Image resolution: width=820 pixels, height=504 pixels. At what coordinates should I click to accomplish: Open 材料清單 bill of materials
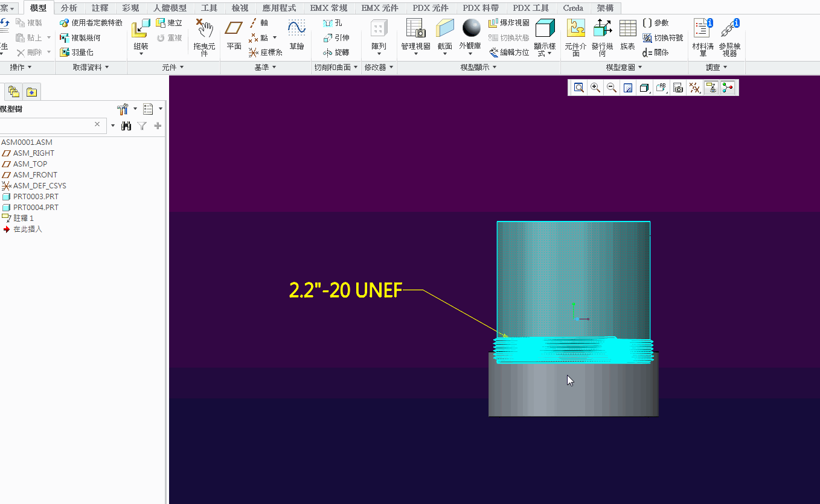[x=702, y=37]
